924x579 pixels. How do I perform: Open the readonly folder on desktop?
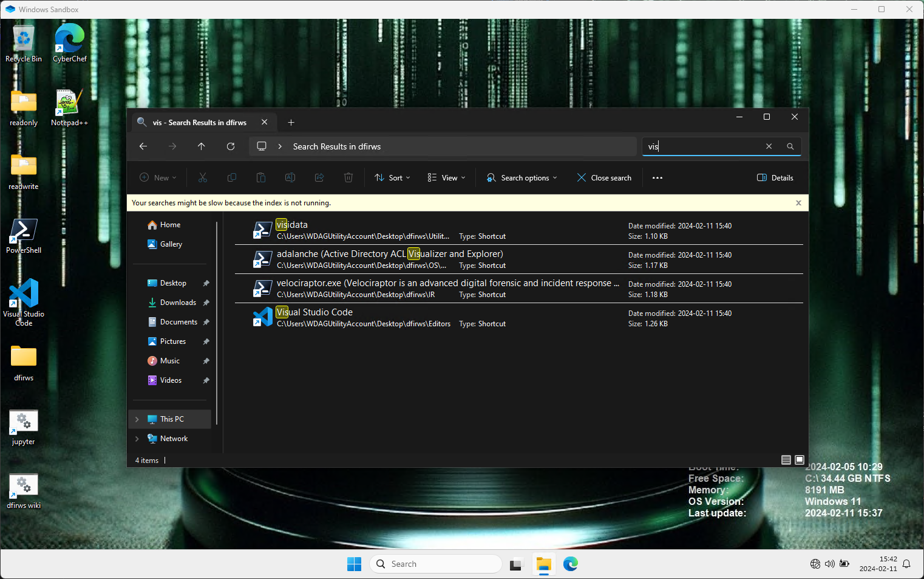24,108
